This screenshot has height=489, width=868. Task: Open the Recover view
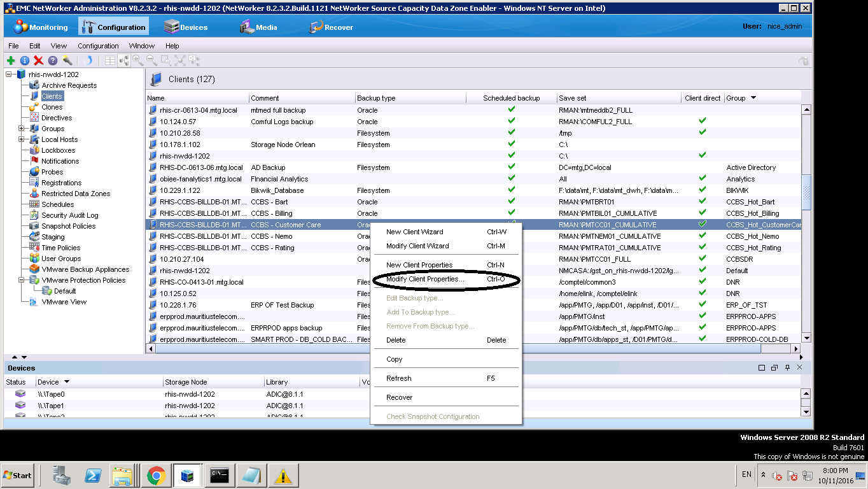(331, 27)
